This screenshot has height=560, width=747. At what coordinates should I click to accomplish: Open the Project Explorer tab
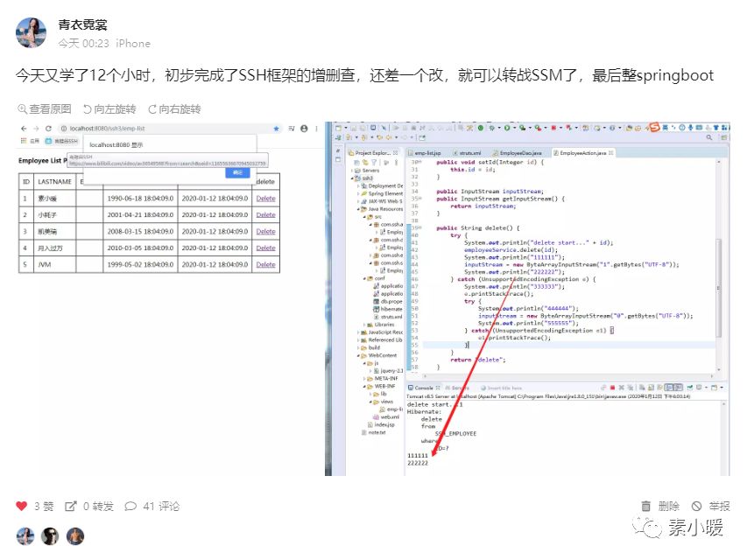373,153
